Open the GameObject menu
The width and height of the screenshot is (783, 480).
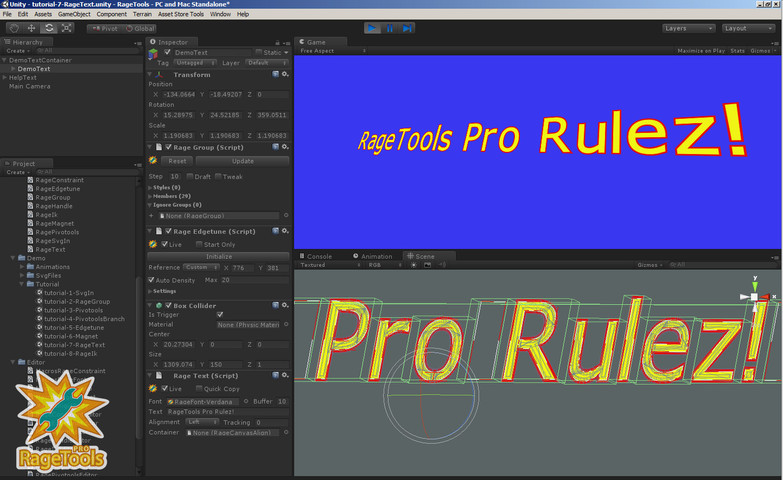74,14
